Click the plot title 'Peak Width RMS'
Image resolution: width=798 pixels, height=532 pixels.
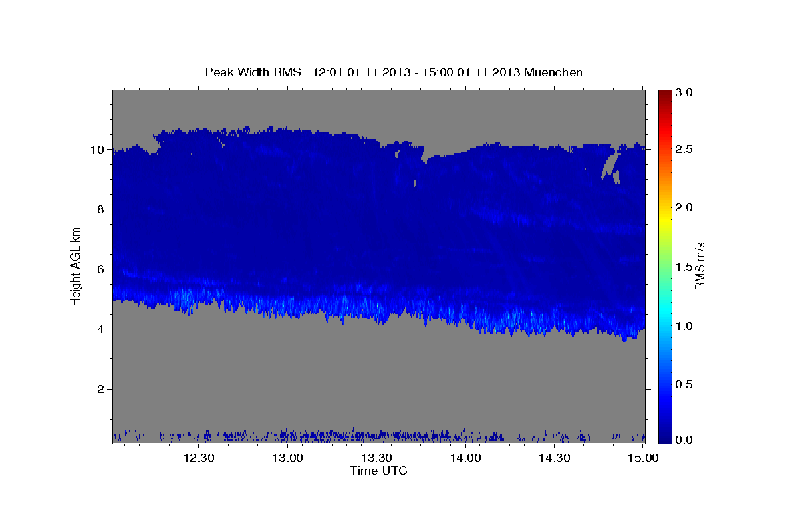click(253, 72)
